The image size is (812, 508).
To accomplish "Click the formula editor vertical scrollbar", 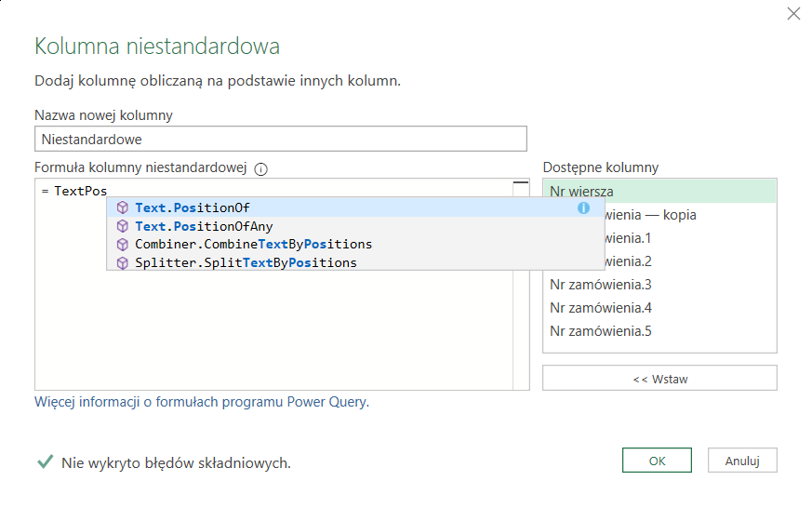I will [521, 288].
